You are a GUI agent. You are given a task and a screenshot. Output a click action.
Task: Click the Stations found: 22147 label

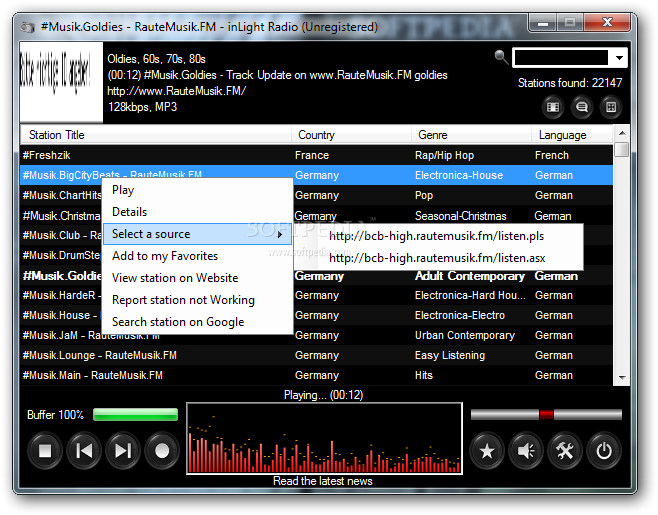click(x=570, y=83)
